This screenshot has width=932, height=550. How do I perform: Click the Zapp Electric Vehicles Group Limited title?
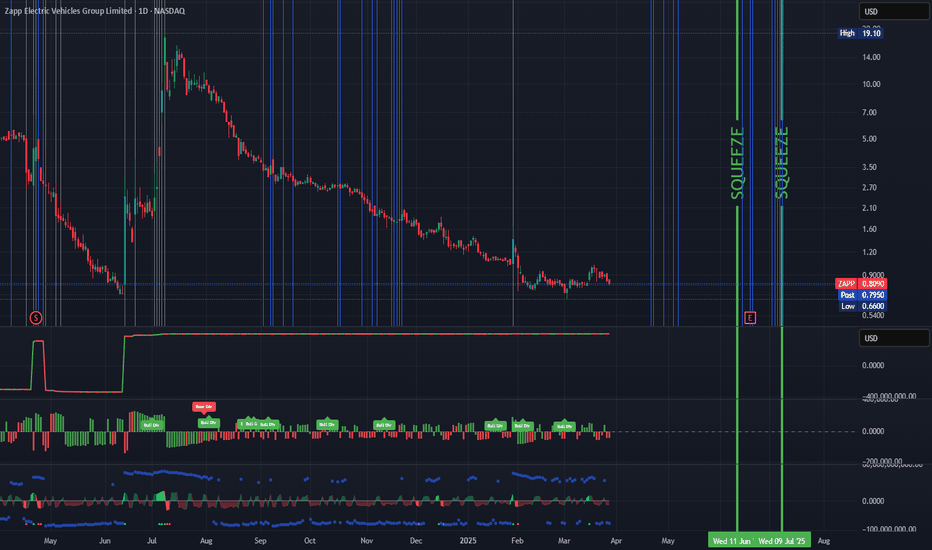[x=68, y=11]
